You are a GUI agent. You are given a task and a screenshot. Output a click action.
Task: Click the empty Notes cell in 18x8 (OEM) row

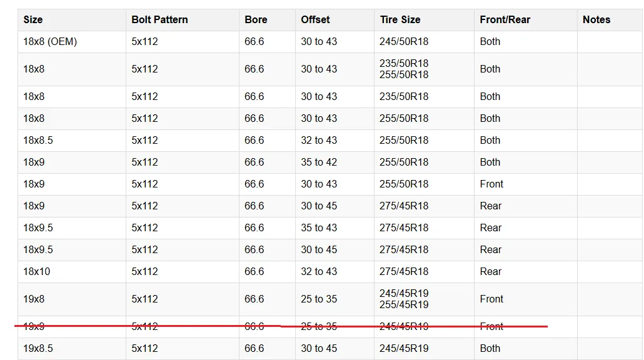[609, 41]
